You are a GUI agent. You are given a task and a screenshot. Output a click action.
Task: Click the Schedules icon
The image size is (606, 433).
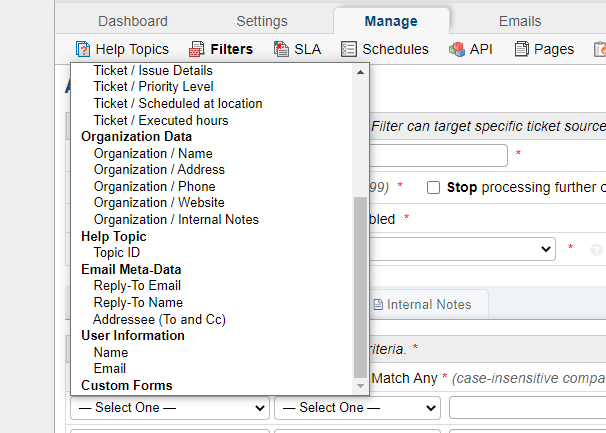coord(348,49)
